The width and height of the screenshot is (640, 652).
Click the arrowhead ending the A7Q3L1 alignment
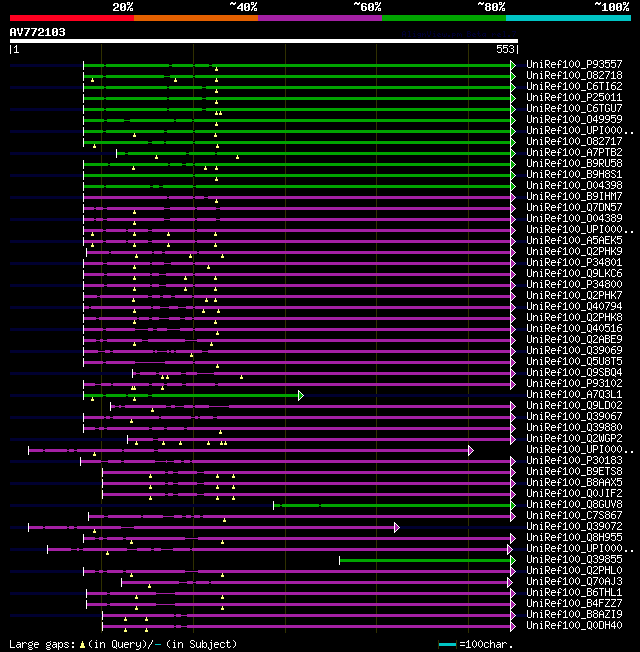pos(301,395)
